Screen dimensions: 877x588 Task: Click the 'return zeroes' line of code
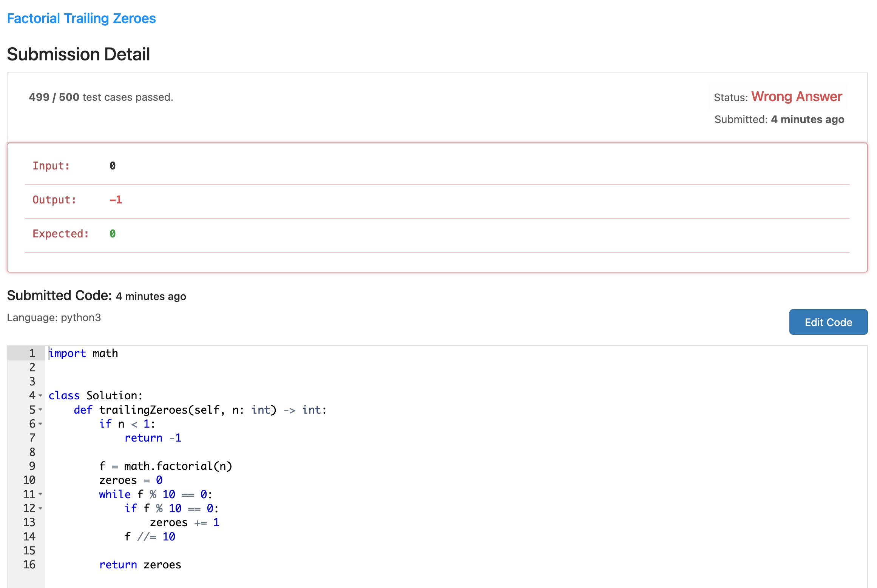[140, 565]
